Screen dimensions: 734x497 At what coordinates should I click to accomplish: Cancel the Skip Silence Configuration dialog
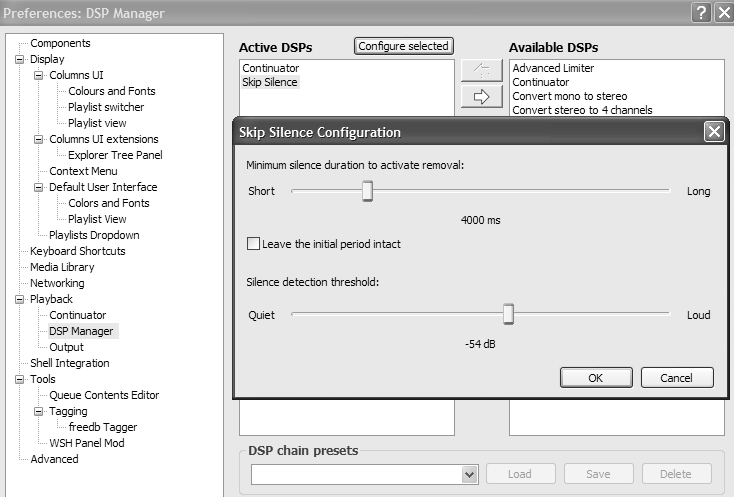[676, 378]
